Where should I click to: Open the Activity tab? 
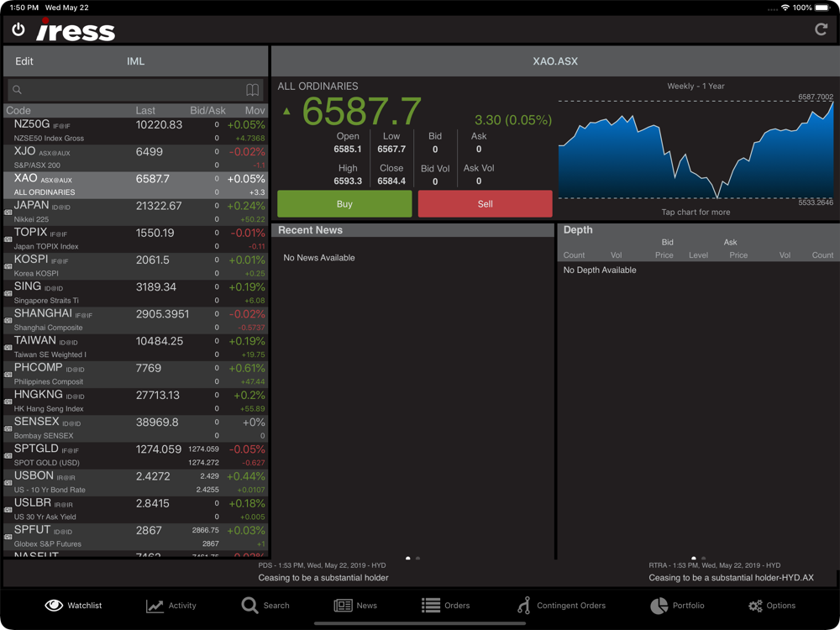[171, 606]
